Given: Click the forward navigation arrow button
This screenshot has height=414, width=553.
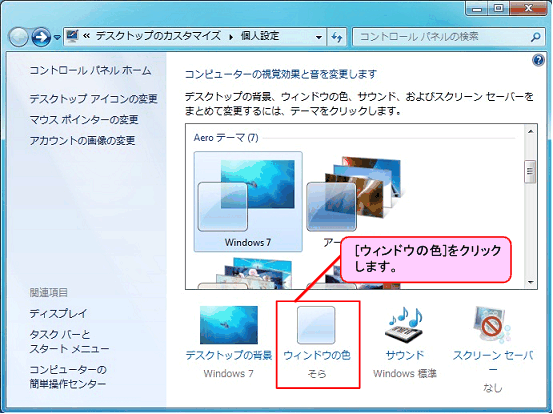Looking at the screenshot, I should coord(41,37).
